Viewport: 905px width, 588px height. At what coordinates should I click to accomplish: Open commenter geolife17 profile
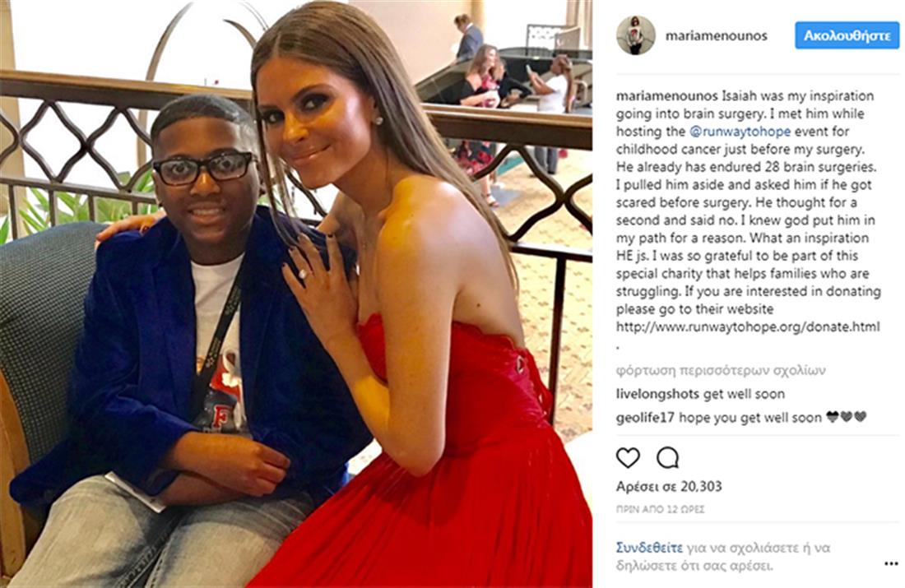pyautogui.click(x=645, y=418)
